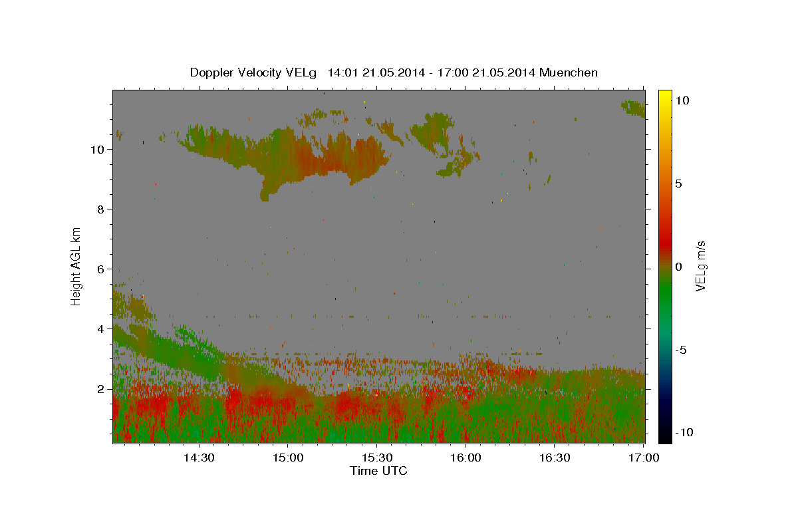Click the 16:00 time tick label
The width and height of the screenshot is (798, 532).
(x=465, y=458)
